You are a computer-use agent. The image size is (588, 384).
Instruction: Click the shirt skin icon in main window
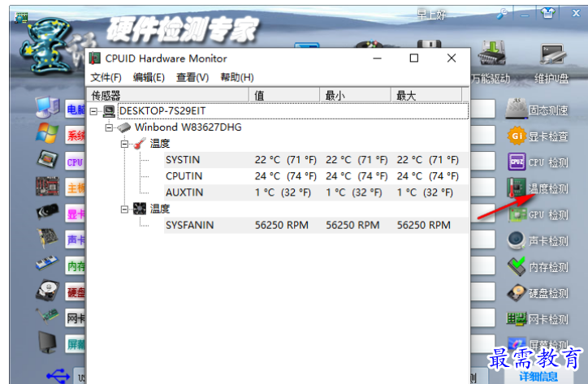(x=548, y=13)
